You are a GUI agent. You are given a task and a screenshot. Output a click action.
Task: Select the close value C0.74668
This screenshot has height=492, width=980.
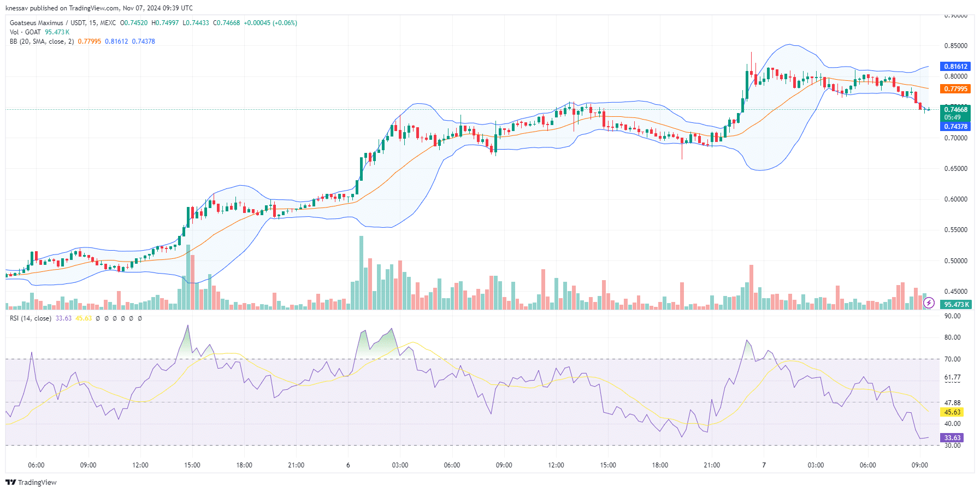click(226, 23)
